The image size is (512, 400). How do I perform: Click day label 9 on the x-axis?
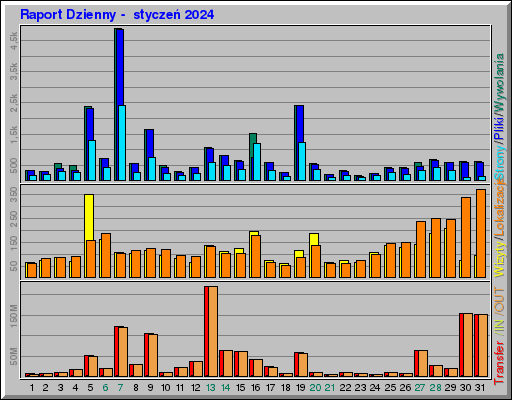coord(150,388)
